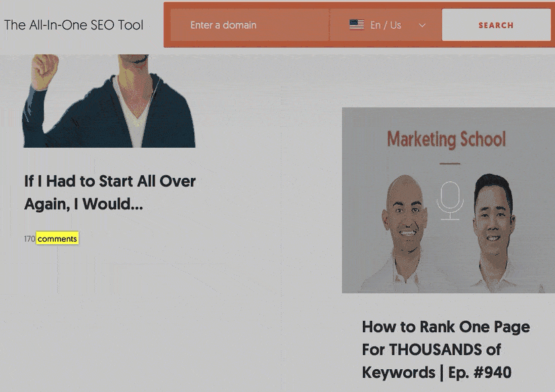Image resolution: width=555 pixels, height=392 pixels.
Task: Click the SEARCH button
Action: 497,25
